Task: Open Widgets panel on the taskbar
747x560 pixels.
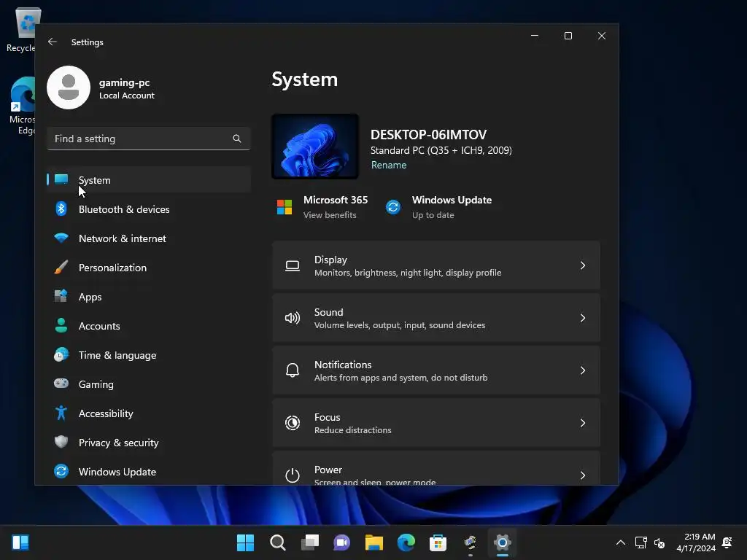Action: point(20,542)
